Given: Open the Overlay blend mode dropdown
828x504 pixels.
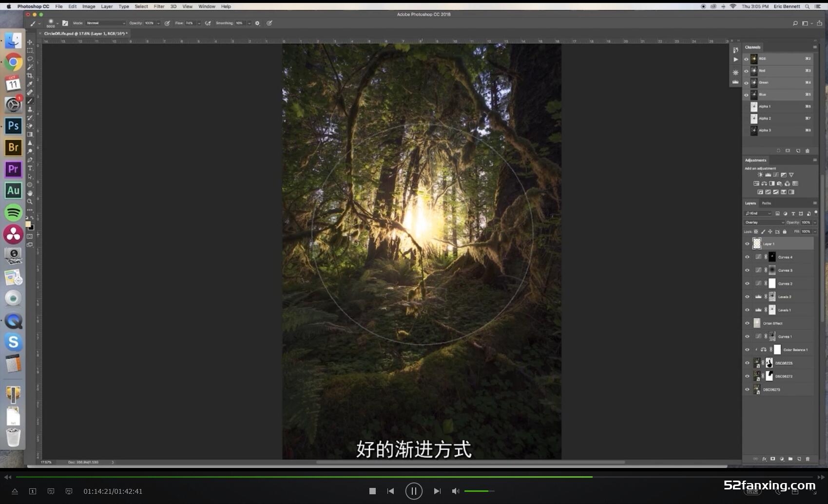Looking at the screenshot, I should click(764, 223).
